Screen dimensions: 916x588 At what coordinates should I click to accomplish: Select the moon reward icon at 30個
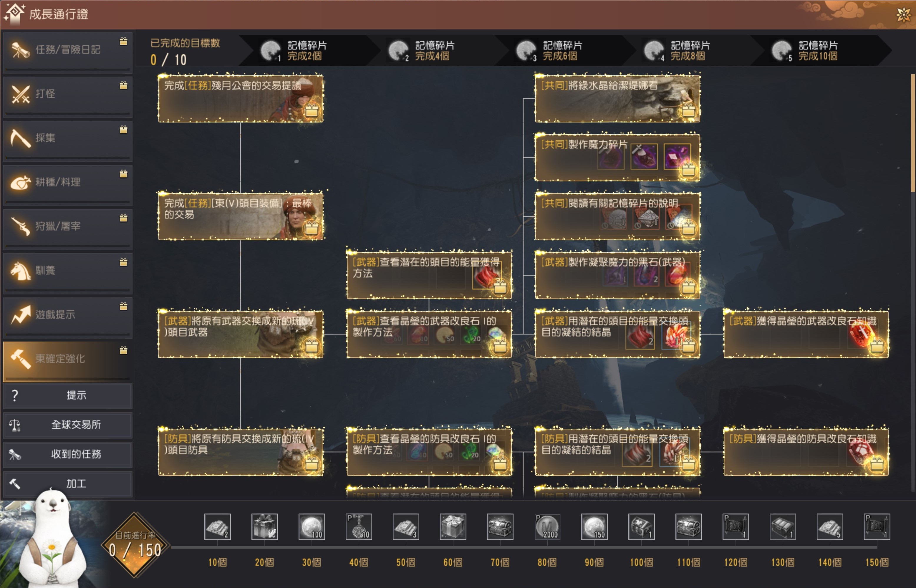tap(312, 526)
